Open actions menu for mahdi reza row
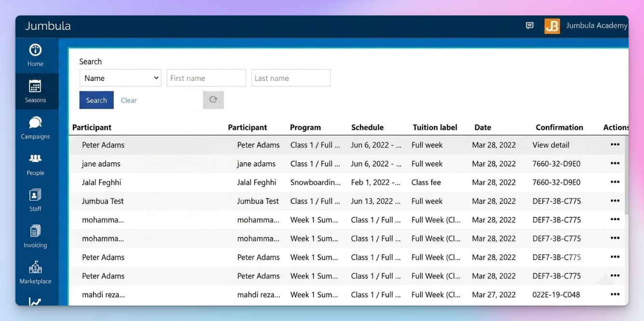The image size is (644, 321). click(615, 294)
